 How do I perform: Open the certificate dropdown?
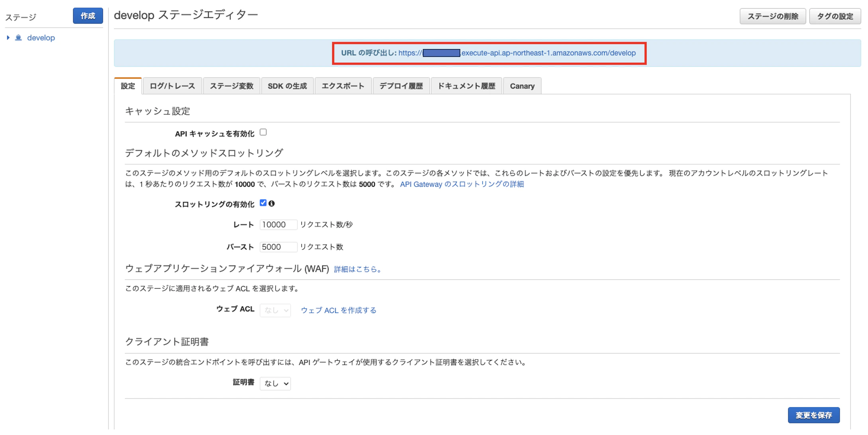click(x=275, y=383)
